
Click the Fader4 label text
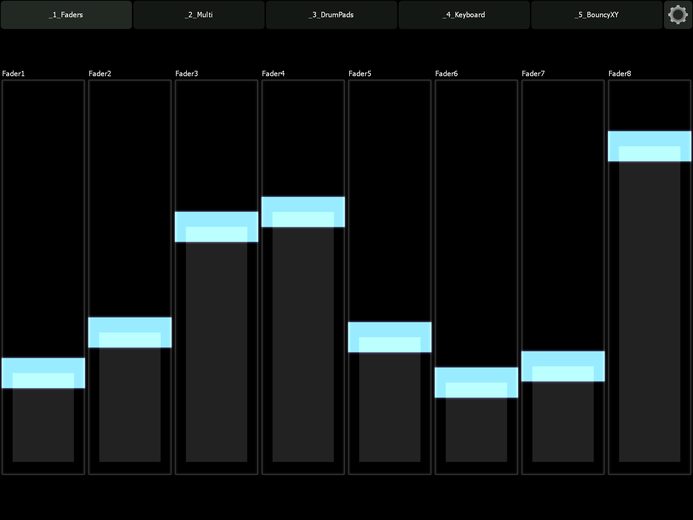tap(273, 74)
